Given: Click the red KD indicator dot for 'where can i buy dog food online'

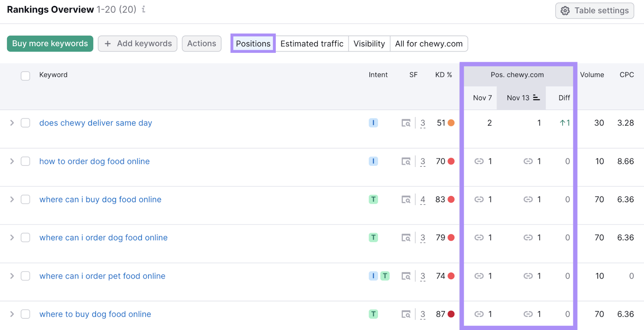Looking at the screenshot, I should click(x=451, y=200).
